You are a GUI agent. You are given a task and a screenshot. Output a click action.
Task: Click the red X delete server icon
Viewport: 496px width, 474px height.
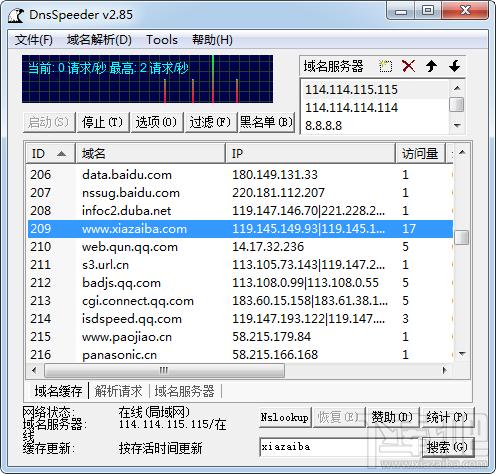pyautogui.click(x=408, y=66)
